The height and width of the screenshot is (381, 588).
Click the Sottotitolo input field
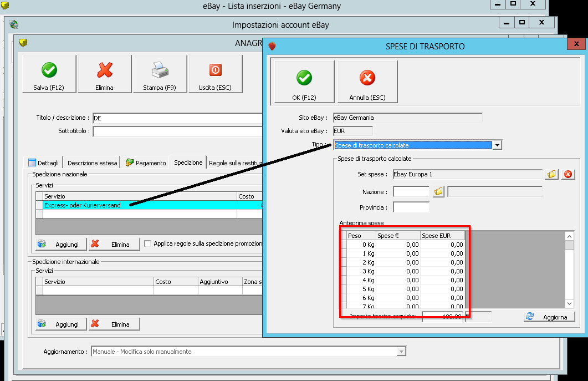(x=178, y=131)
